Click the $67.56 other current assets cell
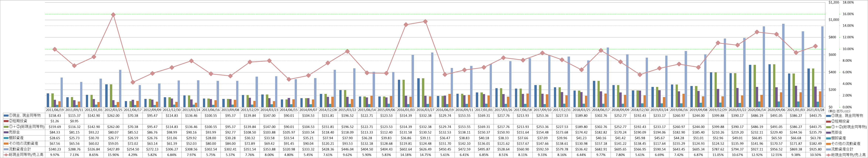Viewport: 868px width, 158px height. point(55,143)
